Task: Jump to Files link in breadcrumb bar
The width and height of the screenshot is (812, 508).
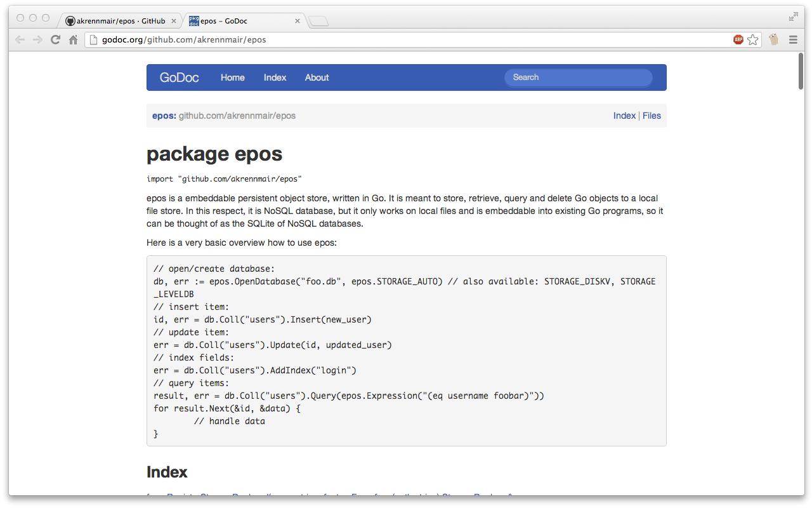Action: pos(652,116)
